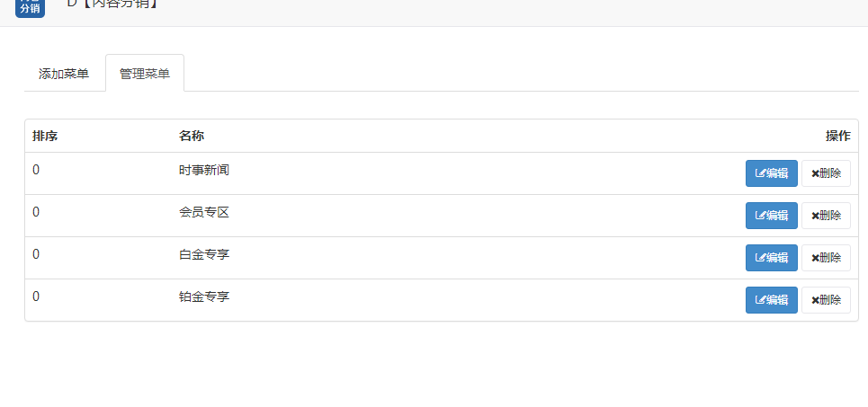
Task: Click delete X icon for 时事新闻
Action: (816, 173)
